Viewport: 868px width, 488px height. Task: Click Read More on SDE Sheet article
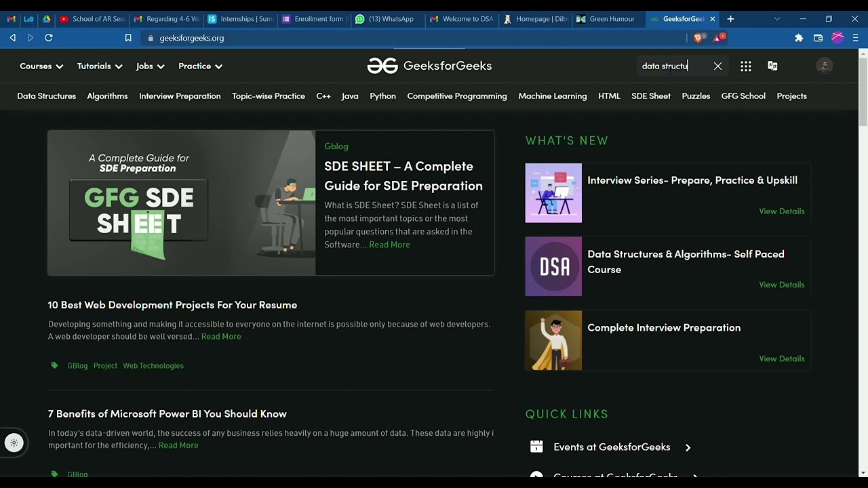[389, 245]
